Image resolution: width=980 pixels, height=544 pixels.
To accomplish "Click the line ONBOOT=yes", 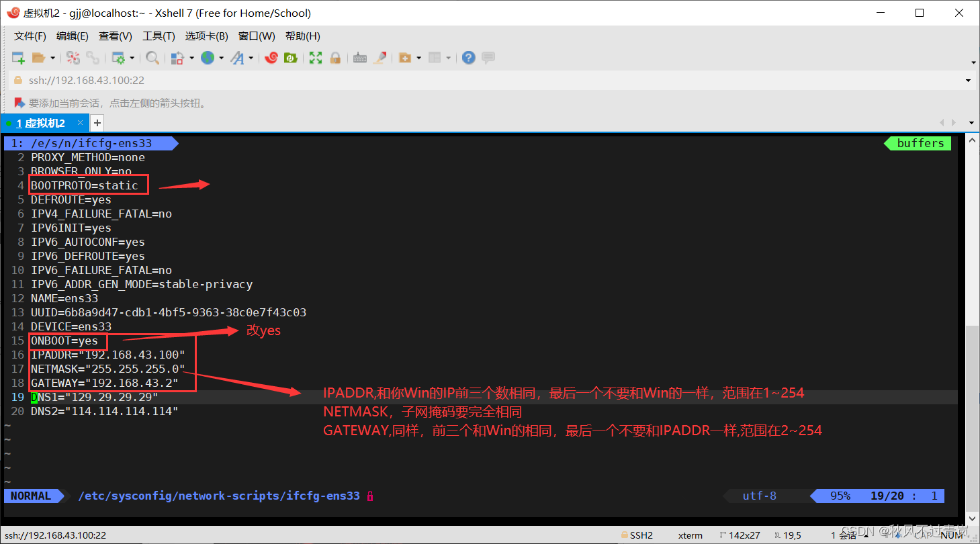I will [x=64, y=341].
